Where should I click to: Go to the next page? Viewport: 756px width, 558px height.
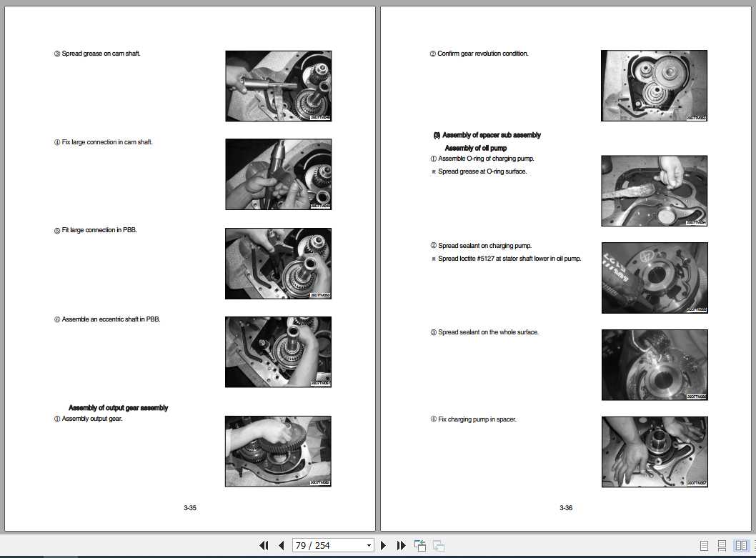coord(383,545)
